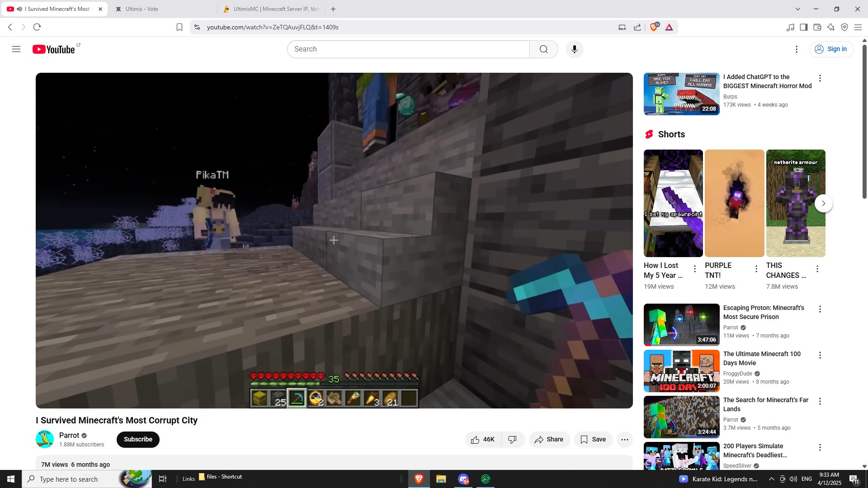This screenshot has width=868, height=488.
Task: Open options for ChatGPT Horror Mod video
Action: 820,79
